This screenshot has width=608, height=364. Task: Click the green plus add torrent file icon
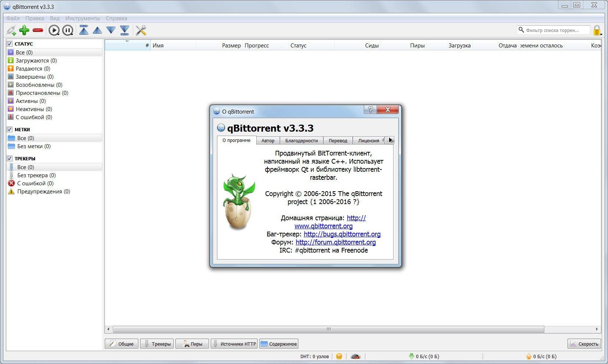(x=24, y=30)
